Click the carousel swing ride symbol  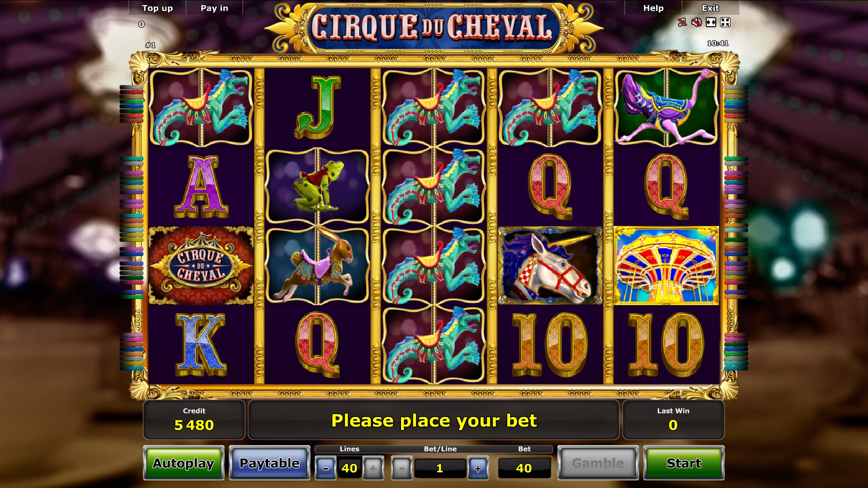point(666,266)
